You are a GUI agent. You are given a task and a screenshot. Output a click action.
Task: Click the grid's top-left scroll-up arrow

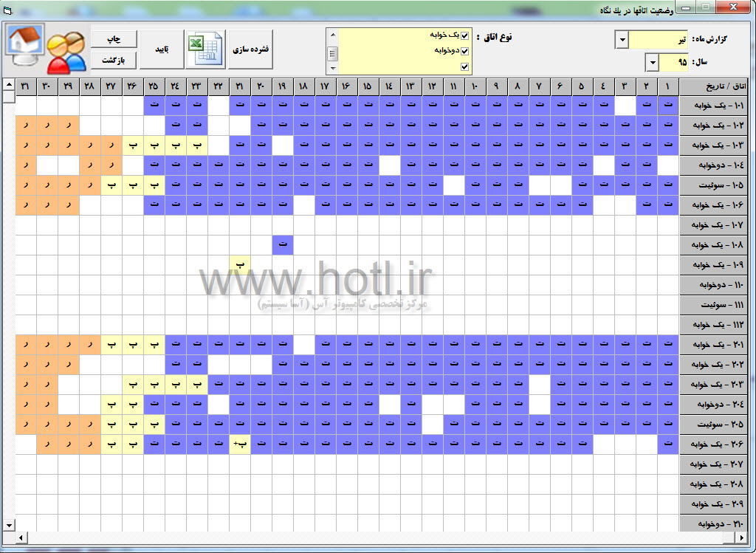tap(9, 84)
